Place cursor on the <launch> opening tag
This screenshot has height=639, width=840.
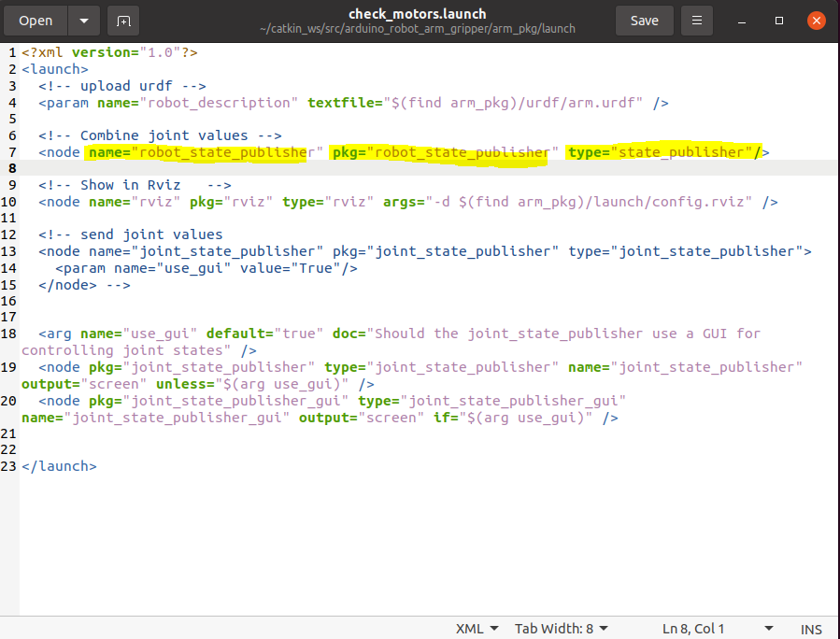click(54, 69)
